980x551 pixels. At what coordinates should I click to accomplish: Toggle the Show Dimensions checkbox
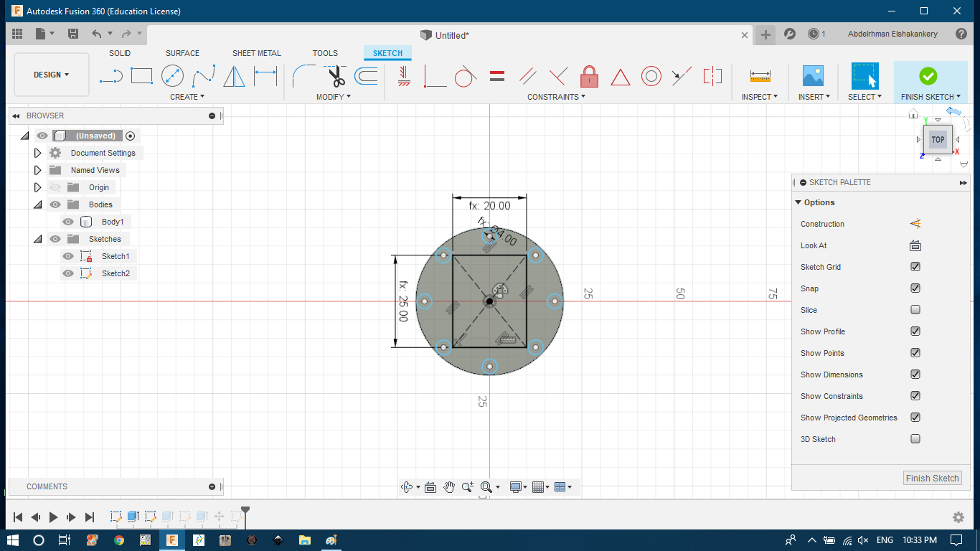[915, 375]
